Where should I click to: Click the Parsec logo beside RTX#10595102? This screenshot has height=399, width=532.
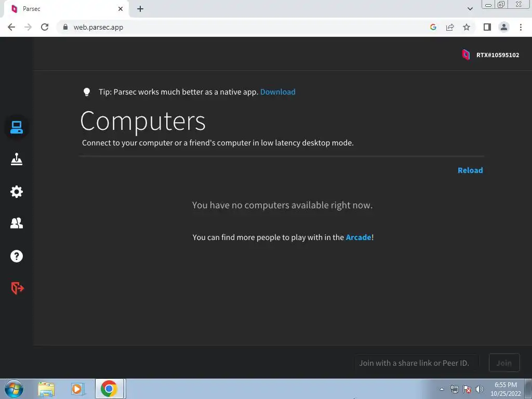(466, 55)
